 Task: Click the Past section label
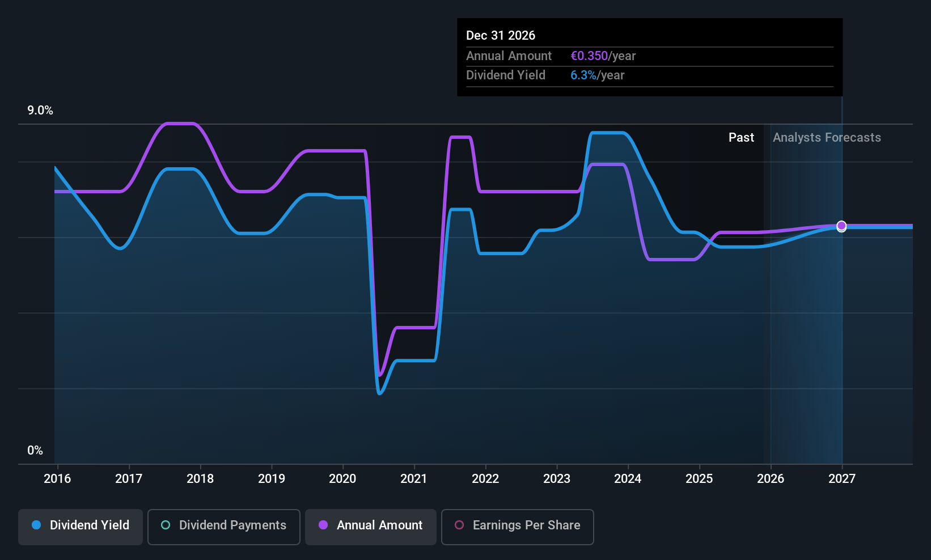point(741,138)
